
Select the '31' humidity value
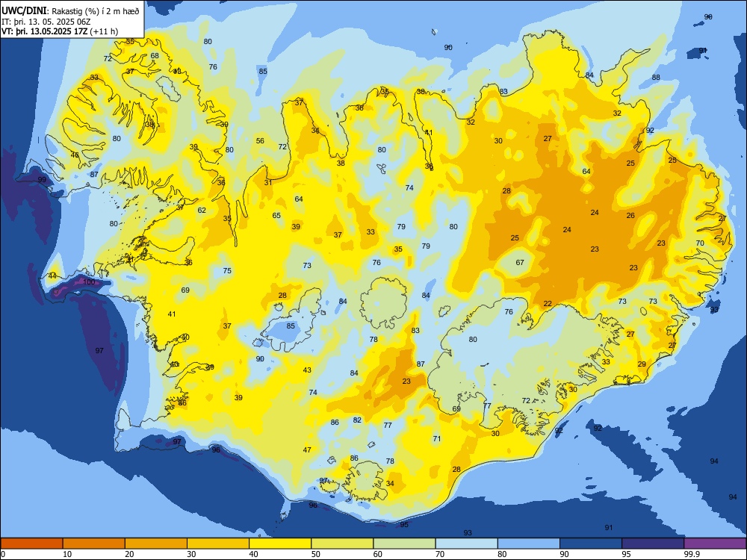[268, 182]
